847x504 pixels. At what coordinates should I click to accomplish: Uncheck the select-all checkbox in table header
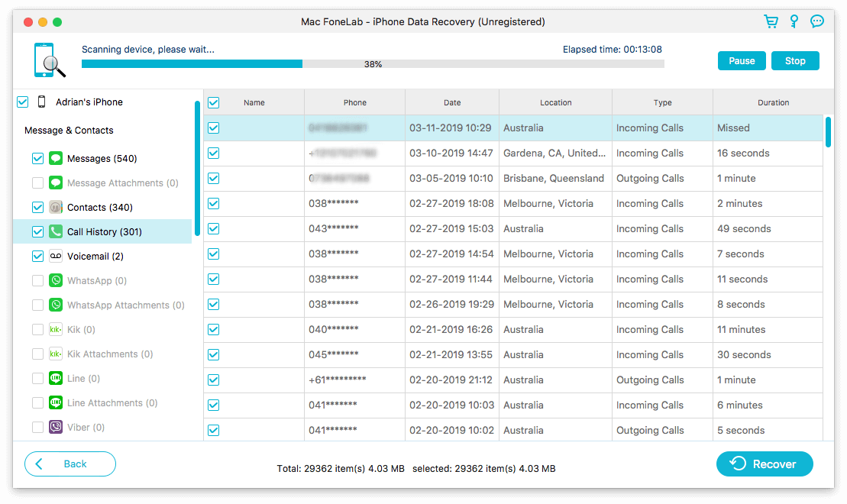coord(214,102)
